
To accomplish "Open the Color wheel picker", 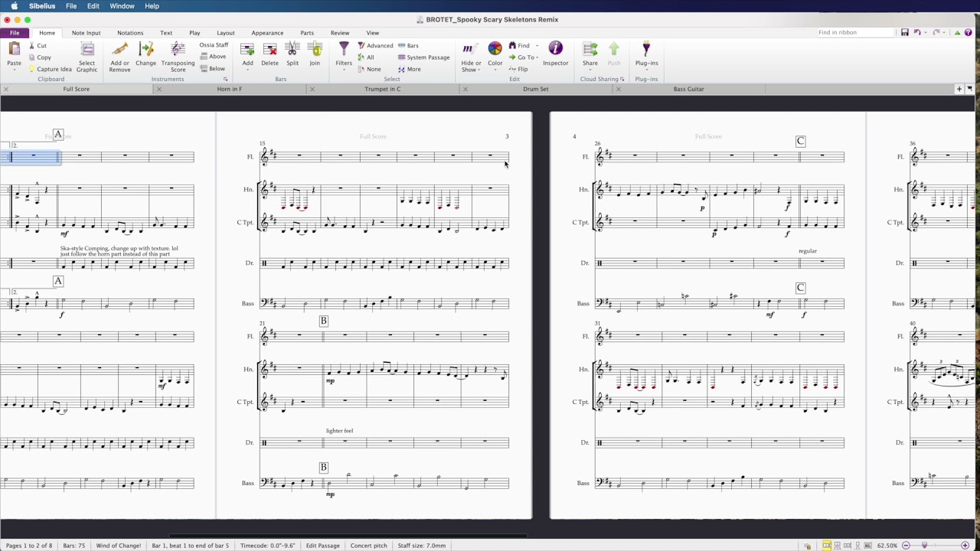I will 495,50.
